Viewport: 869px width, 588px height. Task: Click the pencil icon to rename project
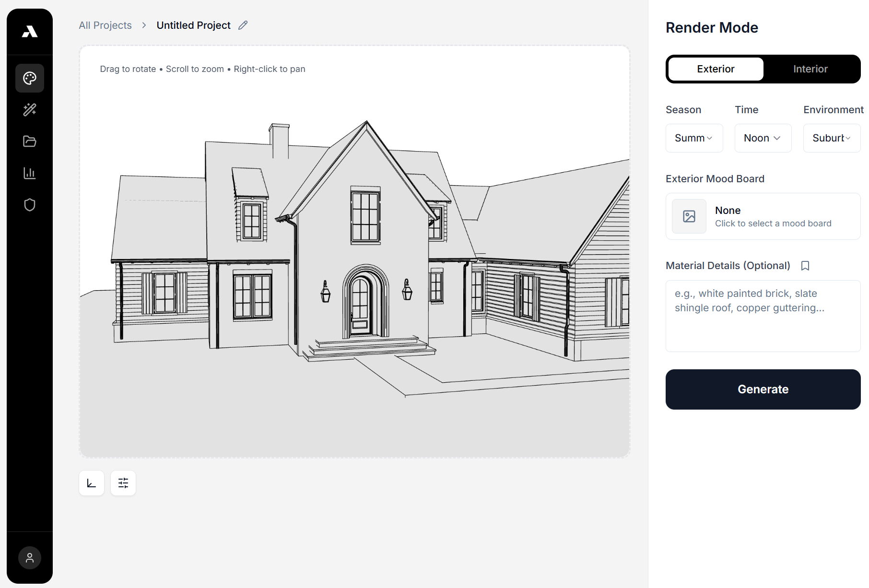(x=243, y=25)
